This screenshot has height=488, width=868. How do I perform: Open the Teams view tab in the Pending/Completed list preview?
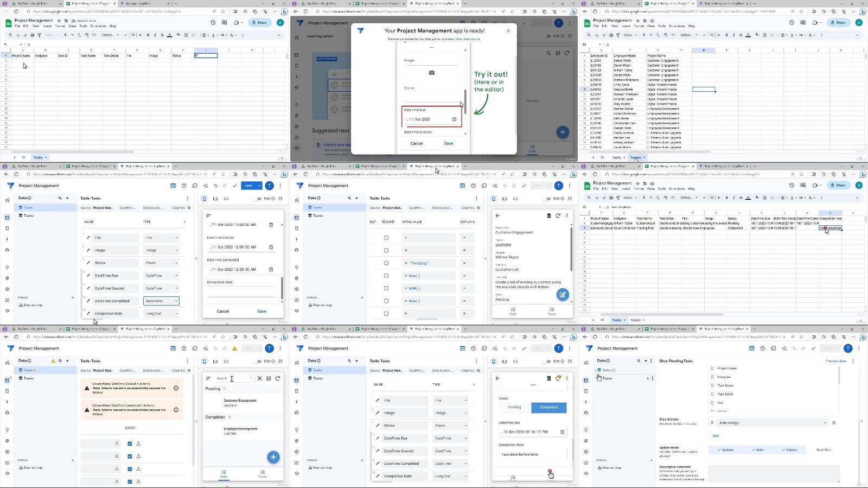click(263, 474)
